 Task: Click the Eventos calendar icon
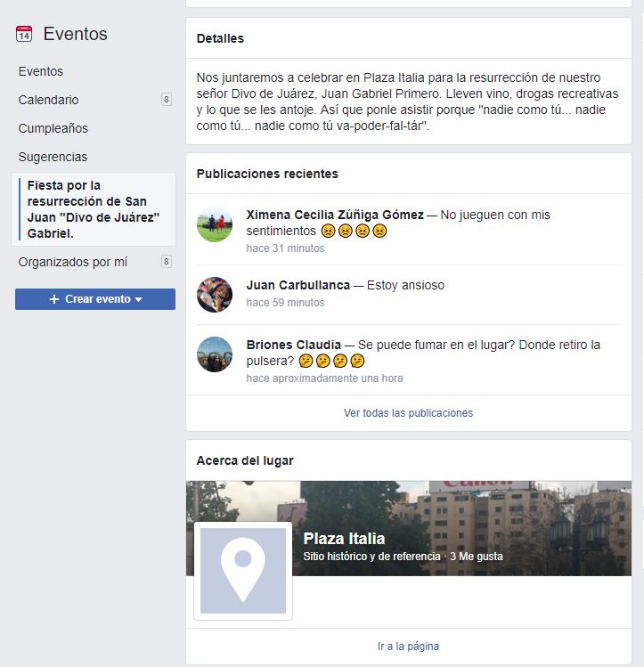pos(24,34)
